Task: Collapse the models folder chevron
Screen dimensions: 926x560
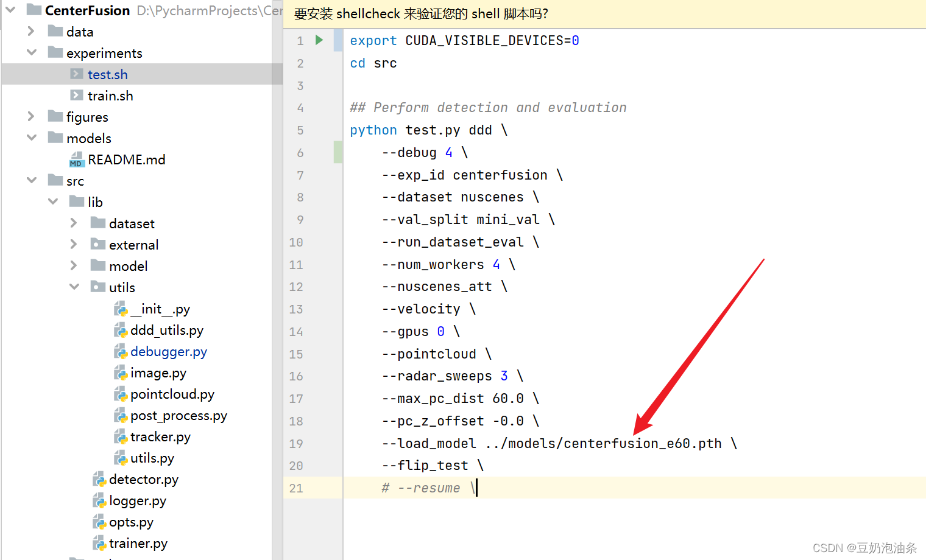Action: click(32, 138)
